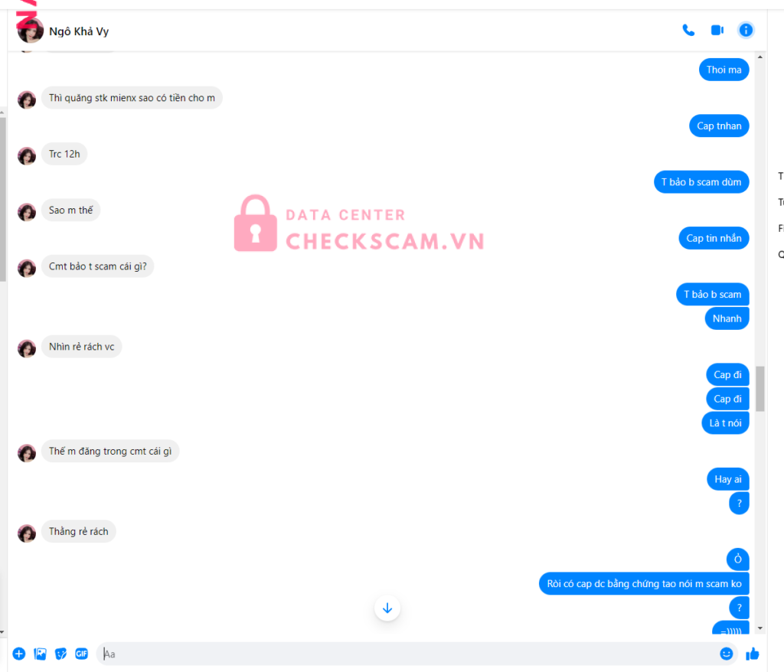
Task: Start a video call with Ngô Khả Vy
Action: (x=717, y=31)
